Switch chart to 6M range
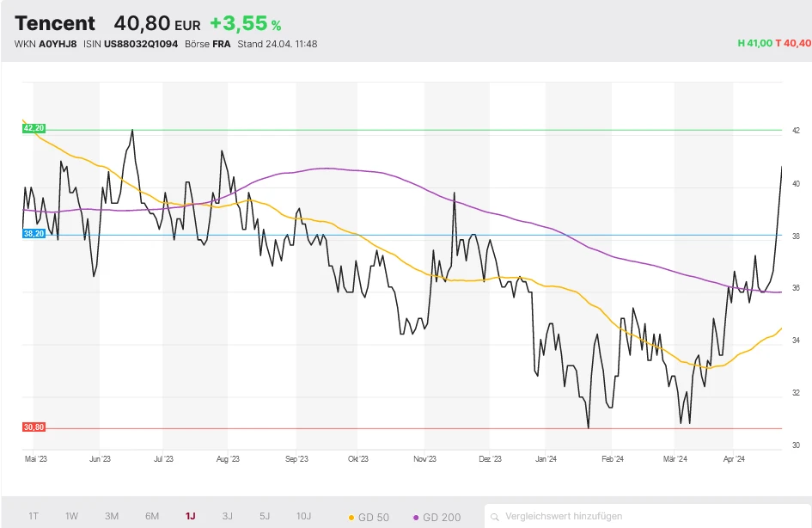This screenshot has width=812, height=528. (x=152, y=516)
